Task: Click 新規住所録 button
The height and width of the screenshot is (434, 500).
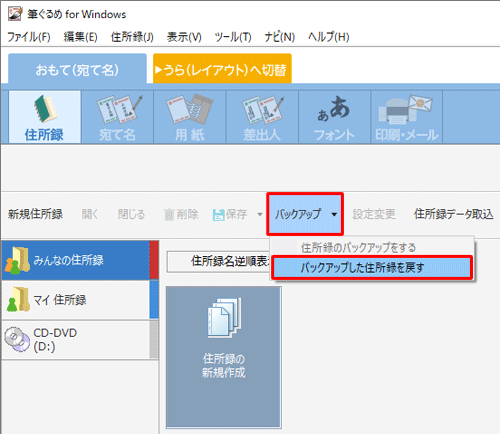Action: pyautogui.click(x=35, y=214)
